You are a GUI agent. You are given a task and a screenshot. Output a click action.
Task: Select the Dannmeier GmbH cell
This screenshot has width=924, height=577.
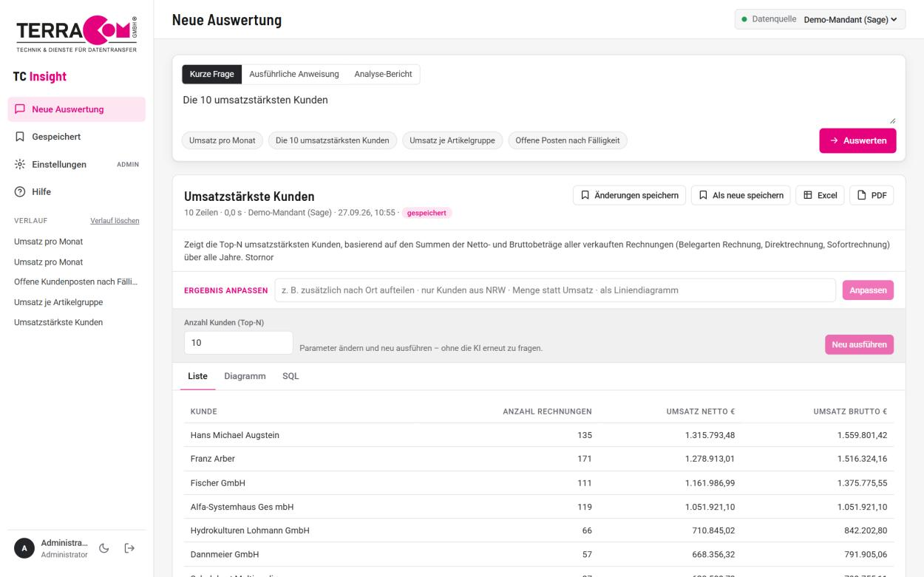pos(224,554)
